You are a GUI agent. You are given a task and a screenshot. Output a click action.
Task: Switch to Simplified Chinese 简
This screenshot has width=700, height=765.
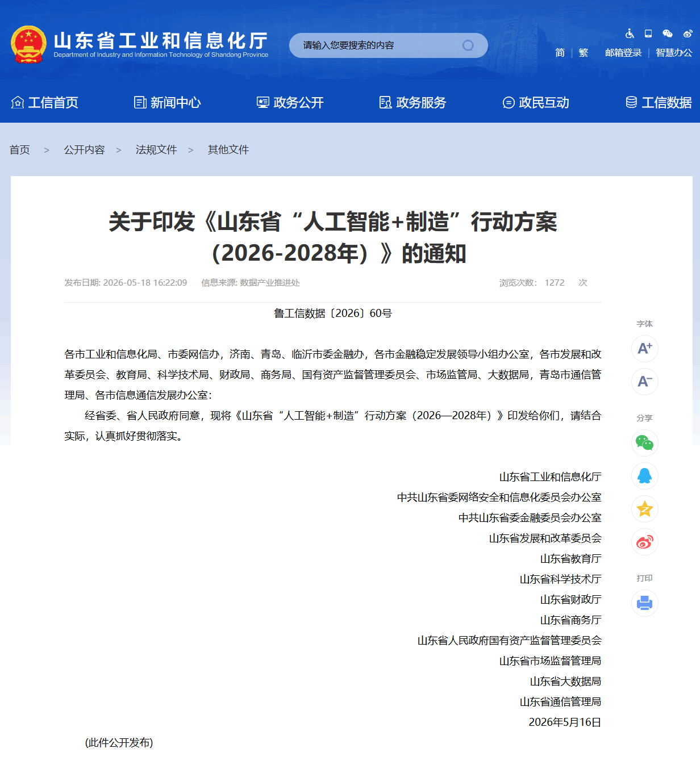(x=560, y=53)
